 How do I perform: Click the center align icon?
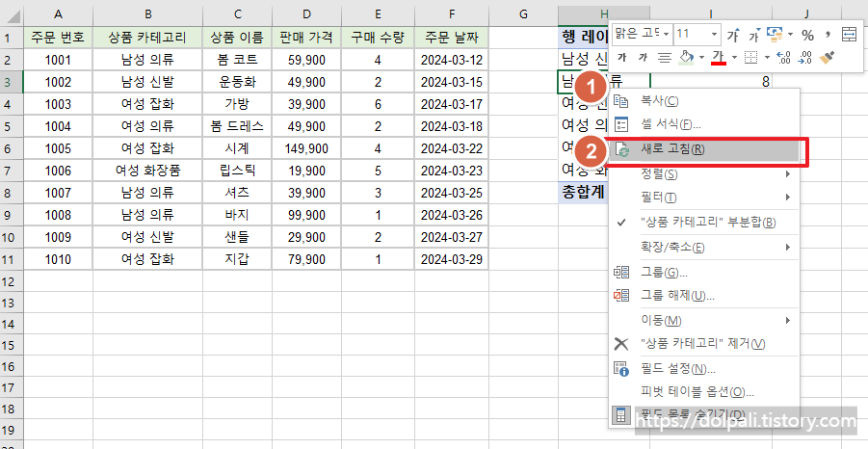pos(665,57)
